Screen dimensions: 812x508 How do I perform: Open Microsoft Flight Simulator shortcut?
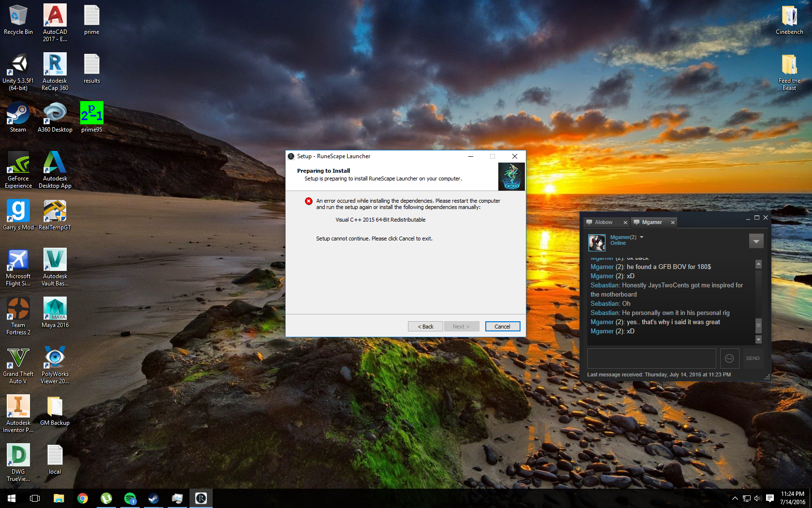click(18, 268)
